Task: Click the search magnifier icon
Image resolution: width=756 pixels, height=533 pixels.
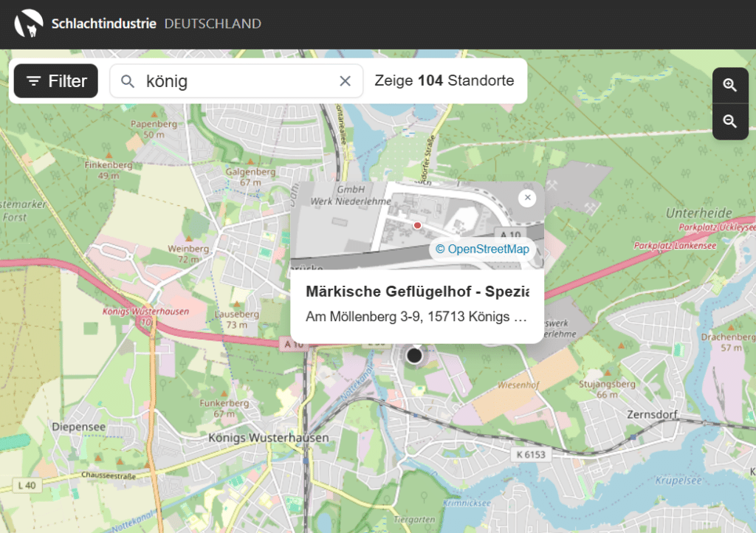Action: click(127, 81)
